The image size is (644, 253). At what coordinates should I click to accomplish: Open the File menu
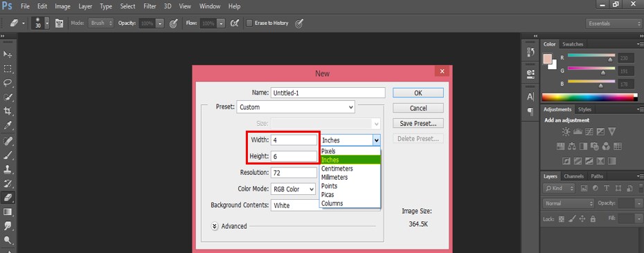pyautogui.click(x=25, y=6)
